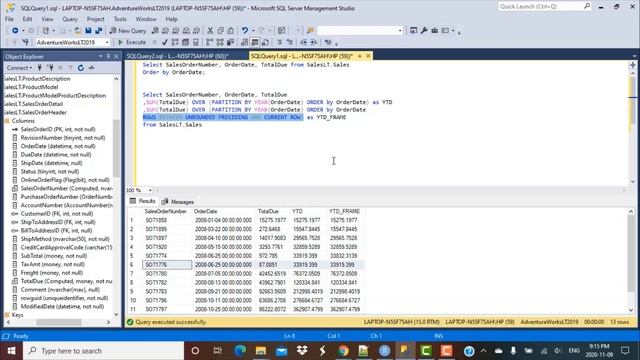Click the Comment selected lines icon
The width and height of the screenshot is (640, 360).
tap(280, 42)
